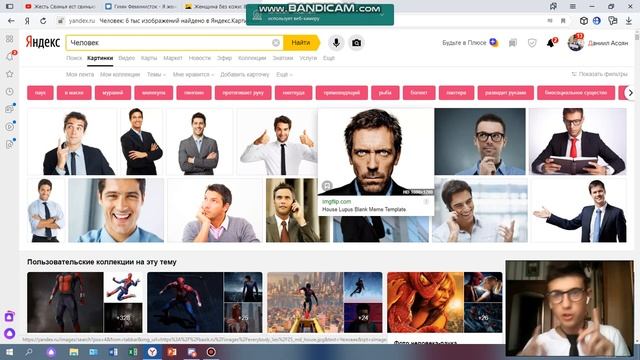
Task: Click the taskbar search magnifier
Action: 29,352
